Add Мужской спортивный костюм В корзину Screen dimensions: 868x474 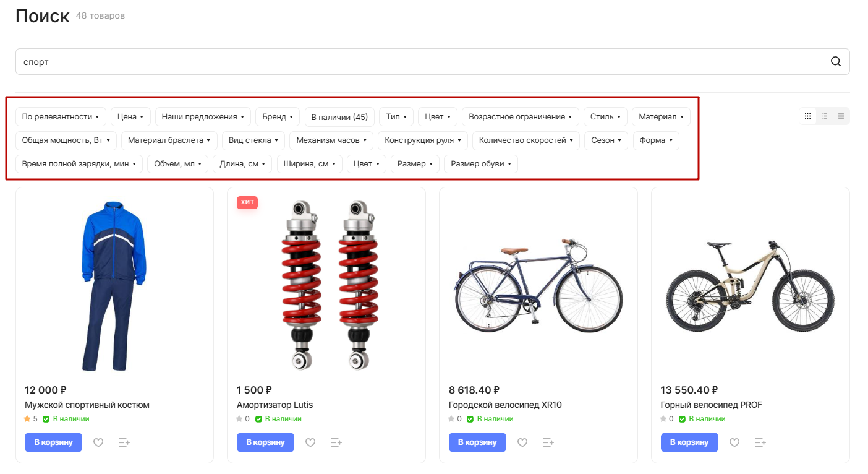click(53, 442)
